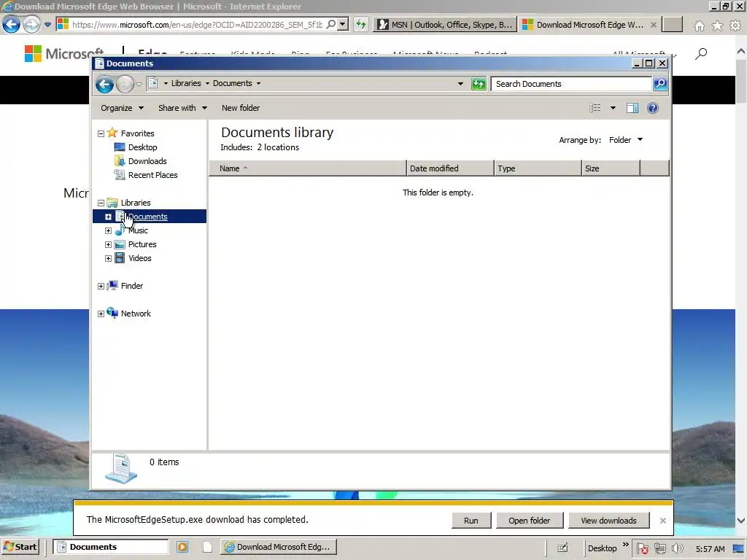
Task: Switch to the MSN Outlook browser tab
Action: point(446,25)
